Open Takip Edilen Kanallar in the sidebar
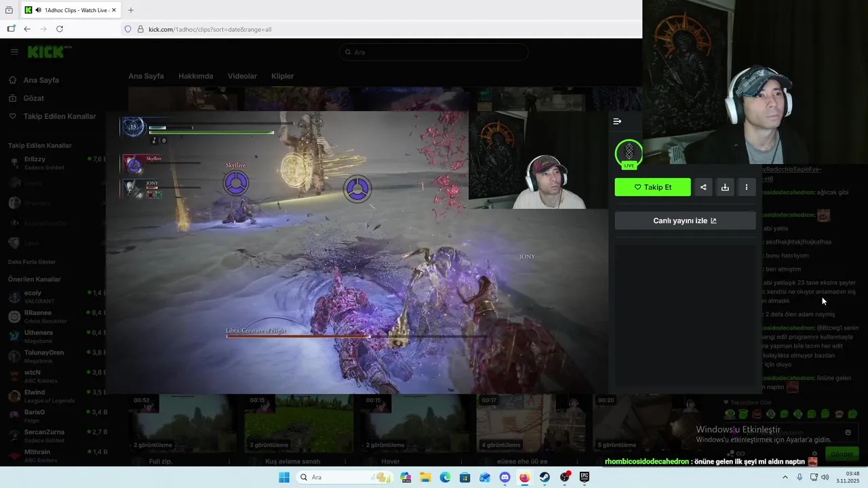 click(x=53, y=116)
